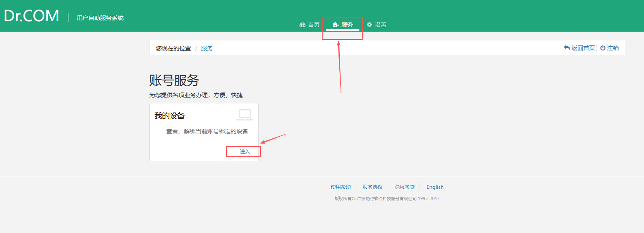Click the return arrow icon before 返回首页
The height and width of the screenshot is (233, 644).
pyautogui.click(x=566, y=48)
